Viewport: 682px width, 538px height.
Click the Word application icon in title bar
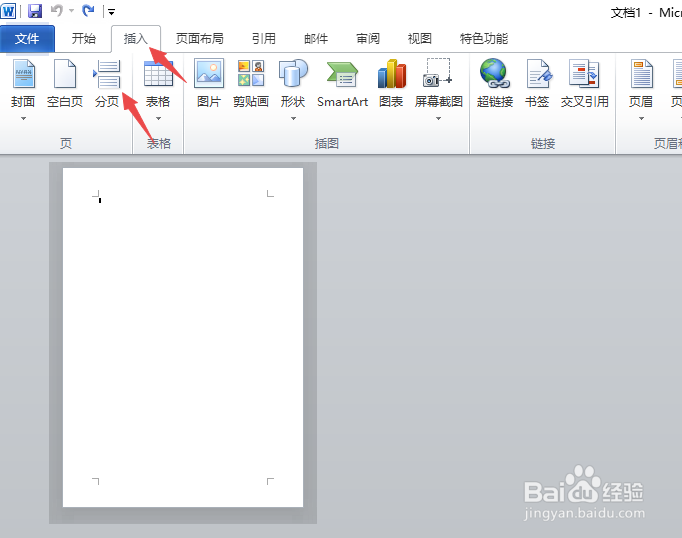8,11
